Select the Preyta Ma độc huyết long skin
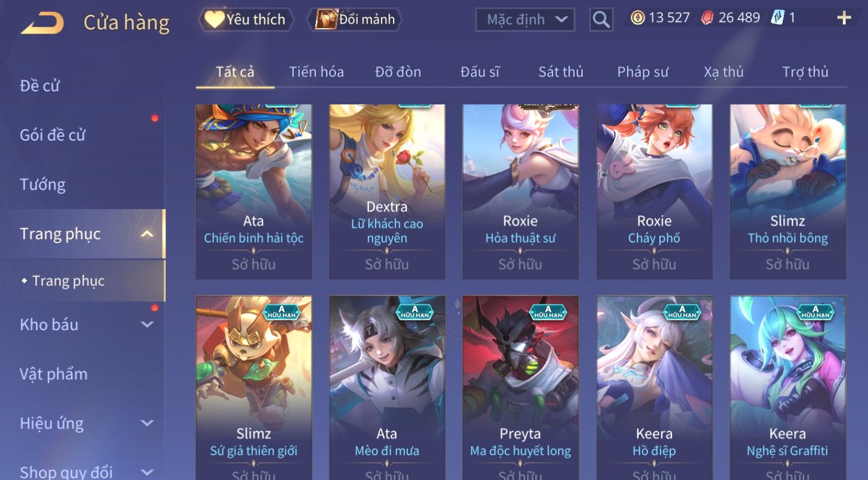The image size is (868, 480). click(x=520, y=387)
